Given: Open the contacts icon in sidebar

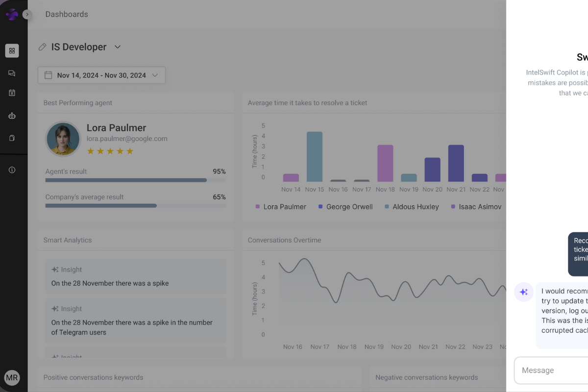Looking at the screenshot, I should [x=12, y=93].
